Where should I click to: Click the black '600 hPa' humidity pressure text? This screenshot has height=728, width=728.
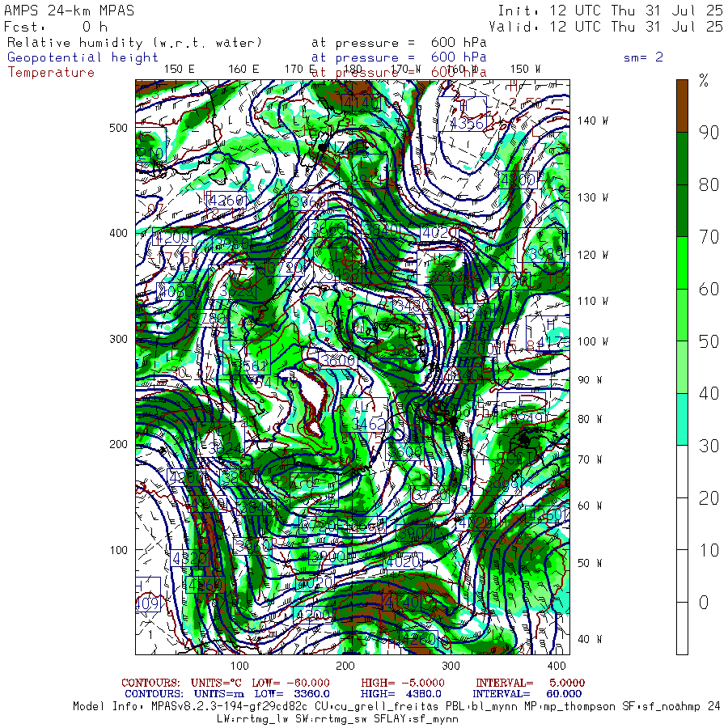pyautogui.click(x=459, y=43)
